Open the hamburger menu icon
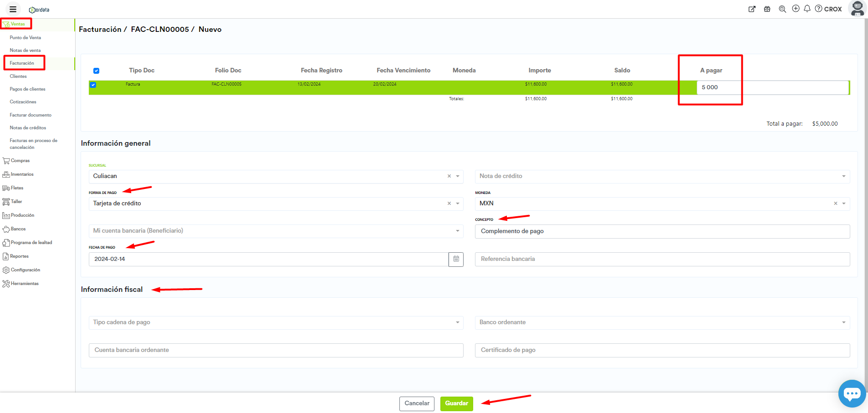 pos(13,9)
